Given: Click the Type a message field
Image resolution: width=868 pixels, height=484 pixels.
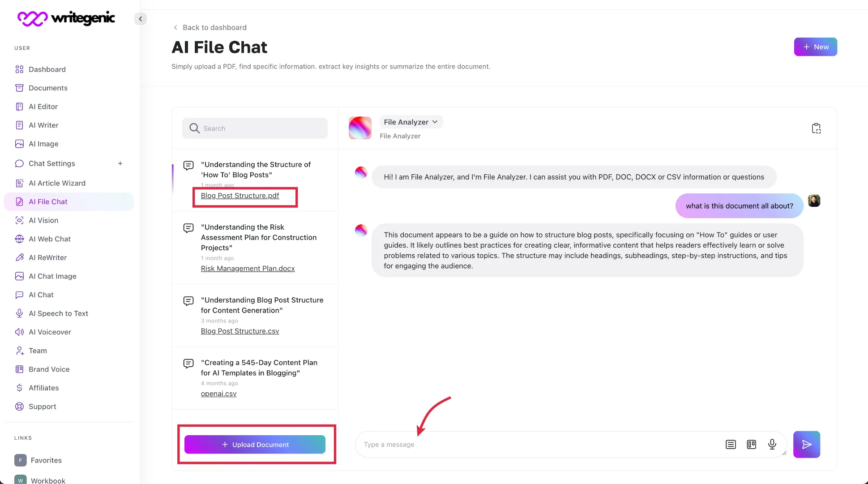Looking at the screenshot, I should (537, 444).
